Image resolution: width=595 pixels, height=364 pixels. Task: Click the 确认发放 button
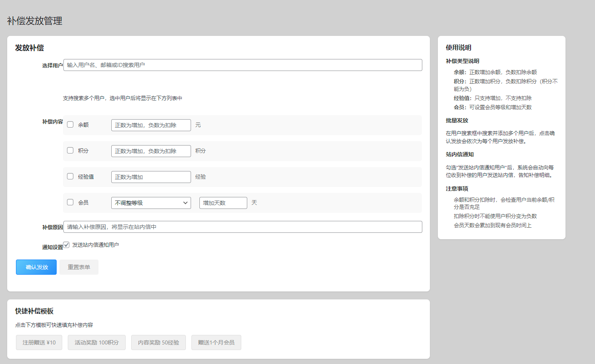click(x=36, y=267)
